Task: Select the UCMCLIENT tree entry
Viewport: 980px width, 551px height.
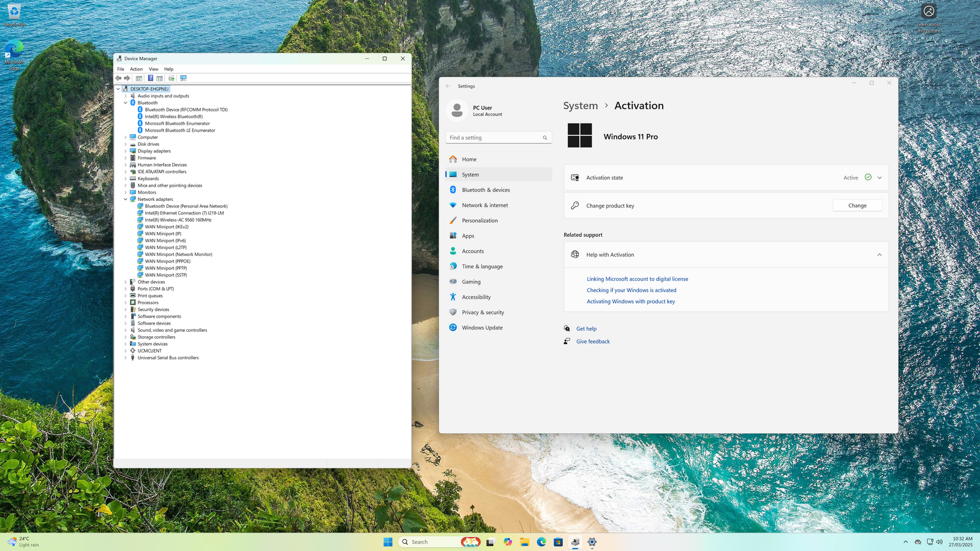Action: point(149,351)
